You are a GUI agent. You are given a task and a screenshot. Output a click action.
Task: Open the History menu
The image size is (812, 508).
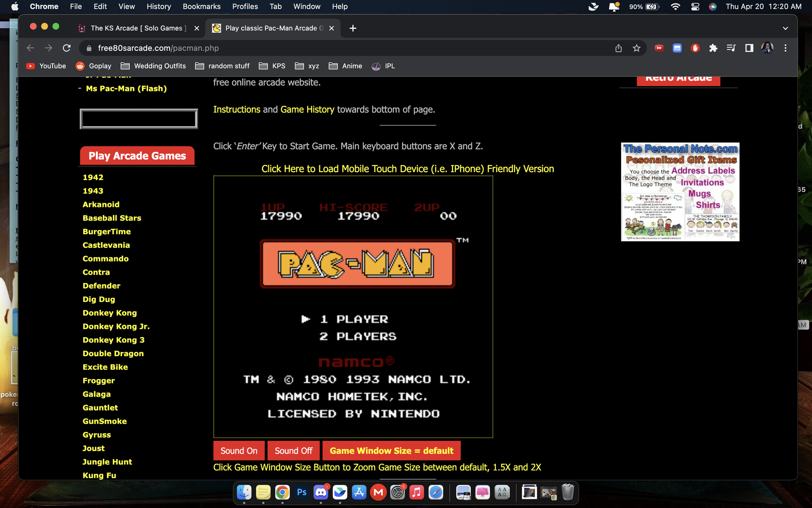(159, 7)
